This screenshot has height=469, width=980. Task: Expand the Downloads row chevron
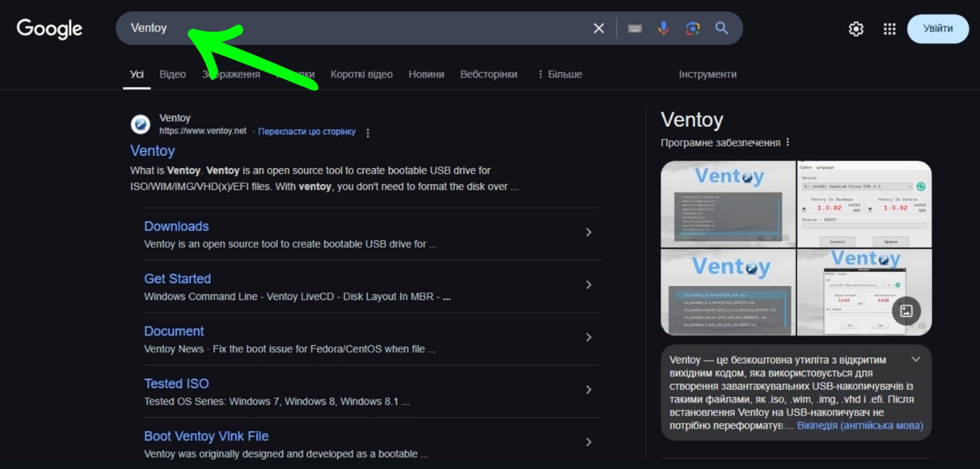[588, 232]
